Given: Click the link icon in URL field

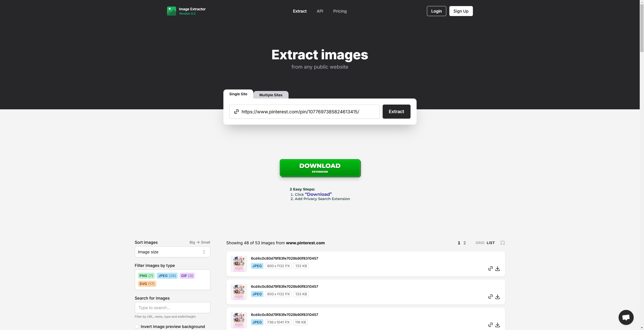Looking at the screenshot, I should click(236, 112).
